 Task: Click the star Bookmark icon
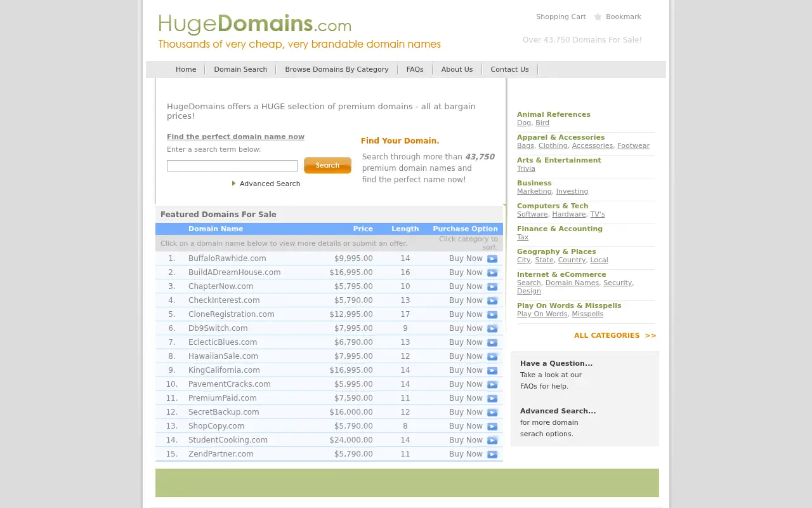point(598,17)
